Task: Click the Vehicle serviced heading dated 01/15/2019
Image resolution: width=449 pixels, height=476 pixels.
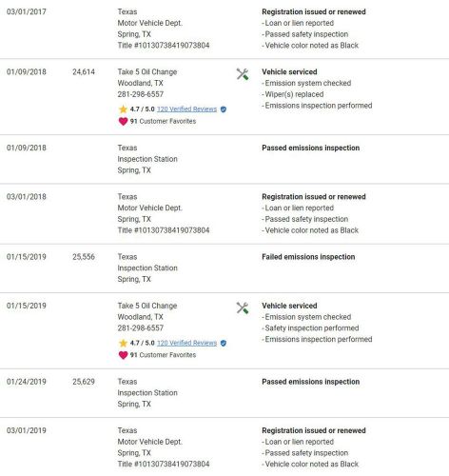Action: point(289,306)
